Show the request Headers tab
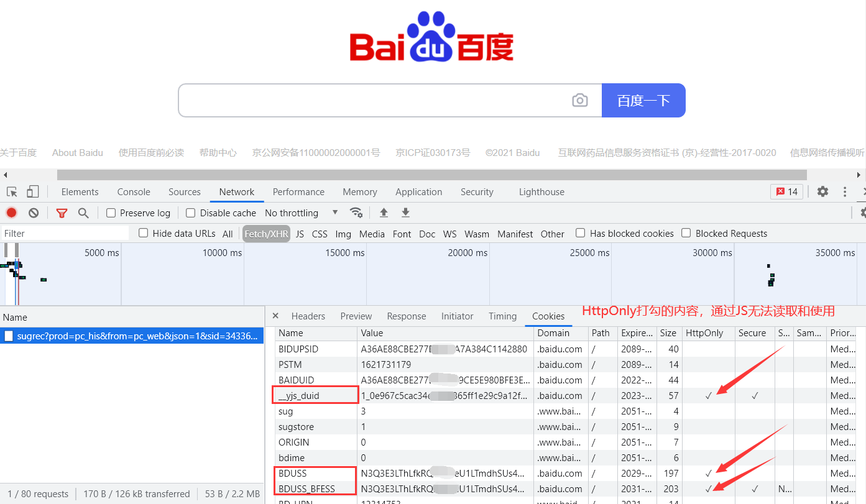 (308, 316)
